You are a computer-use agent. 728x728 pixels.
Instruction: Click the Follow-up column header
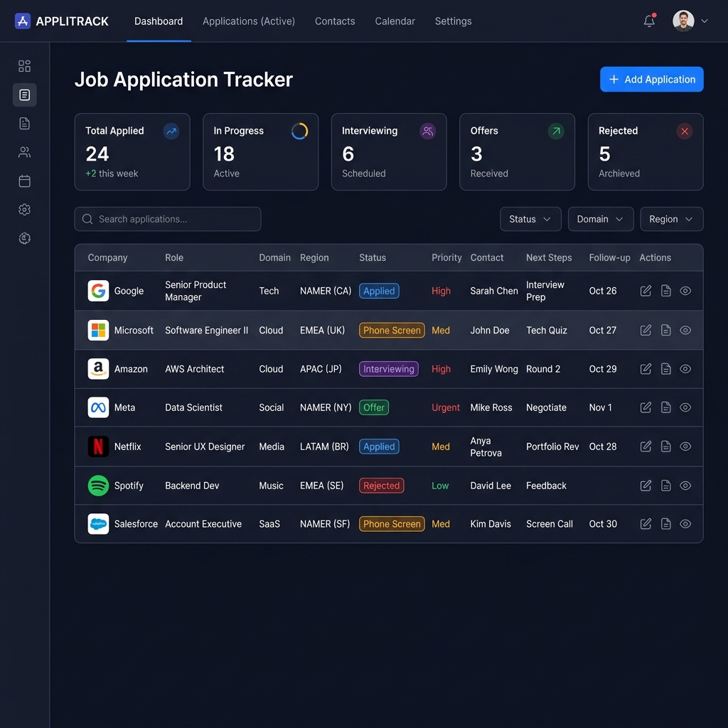pyautogui.click(x=609, y=257)
